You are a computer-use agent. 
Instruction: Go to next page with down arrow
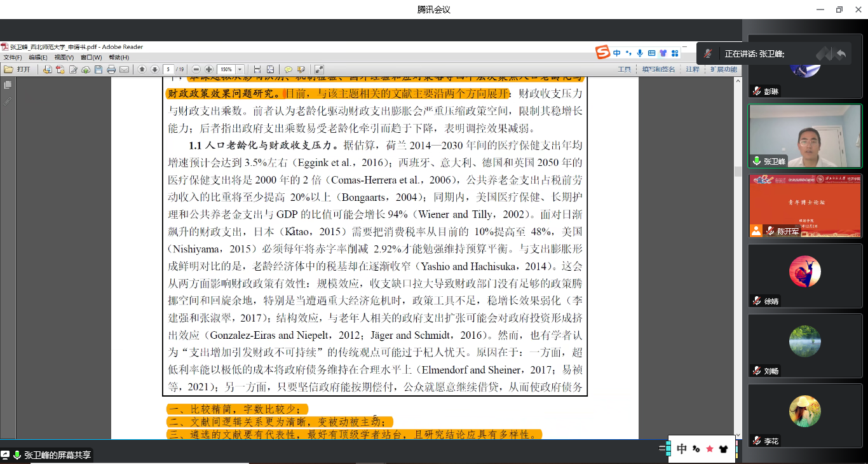154,69
